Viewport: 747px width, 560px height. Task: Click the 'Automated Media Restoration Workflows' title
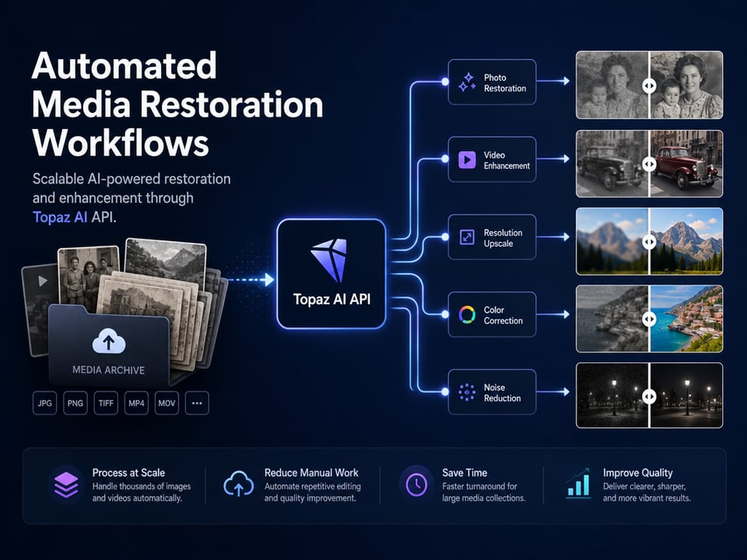coord(177,104)
